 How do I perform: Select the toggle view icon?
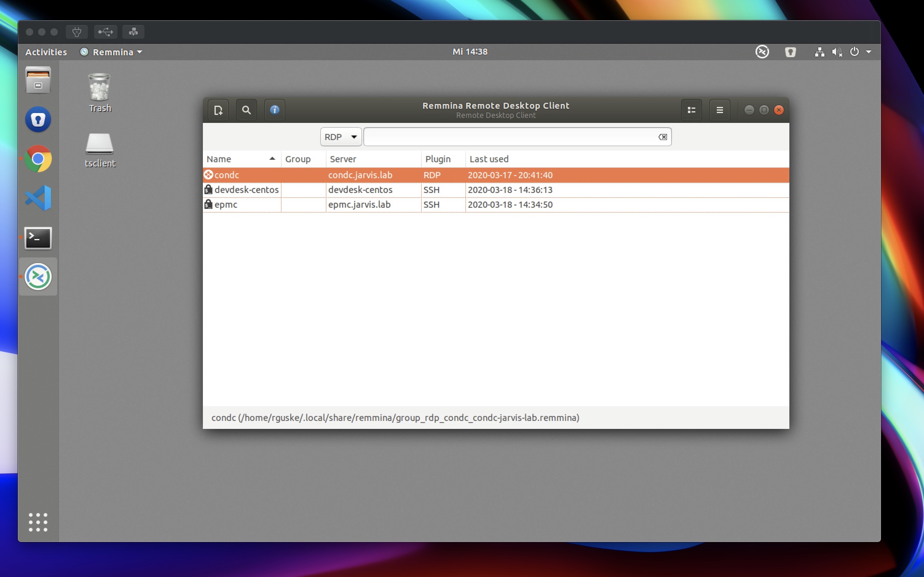coord(691,110)
